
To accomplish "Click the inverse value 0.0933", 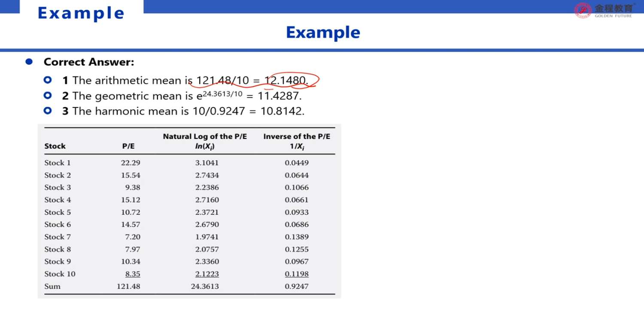I will tap(297, 212).
